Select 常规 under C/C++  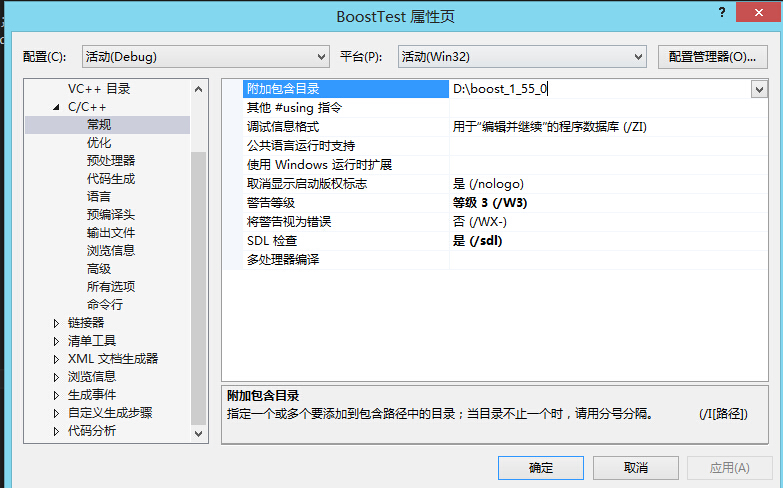99,125
